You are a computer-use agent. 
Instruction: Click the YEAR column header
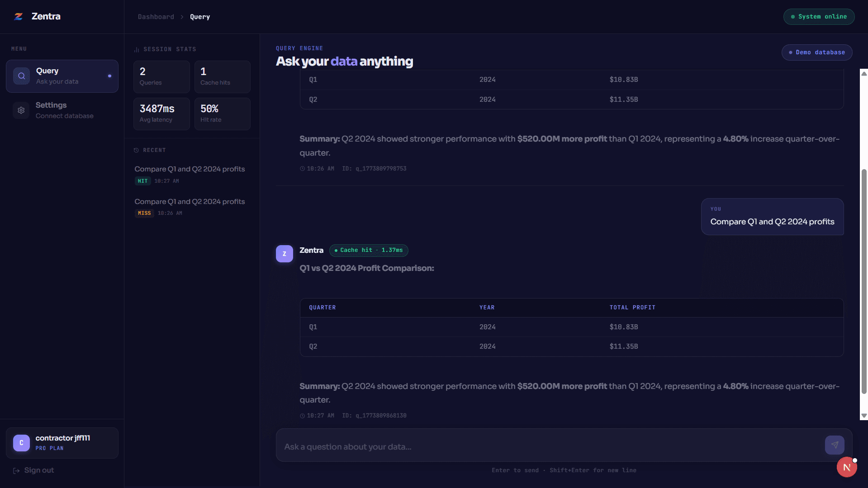[487, 308]
